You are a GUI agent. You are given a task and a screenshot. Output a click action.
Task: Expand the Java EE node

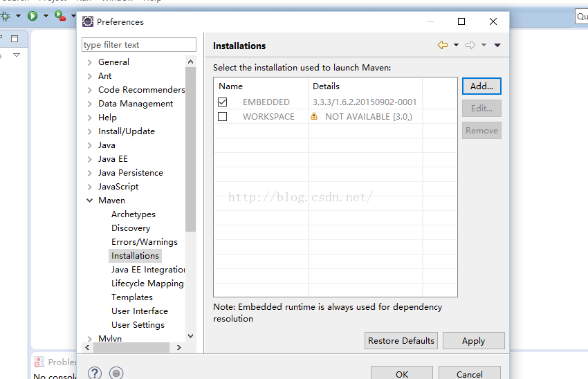pyautogui.click(x=90, y=159)
